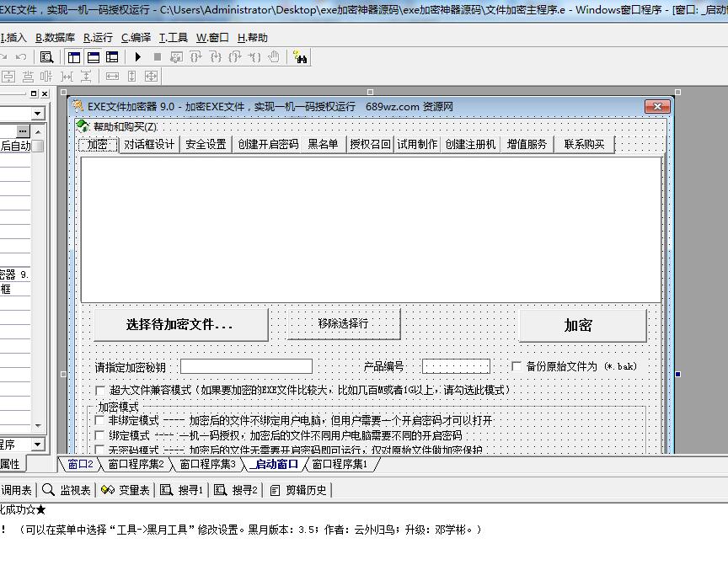Switch to the 增值服务 tab
Image resolution: width=728 pixels, height=570 pixels.
point(527,144)
